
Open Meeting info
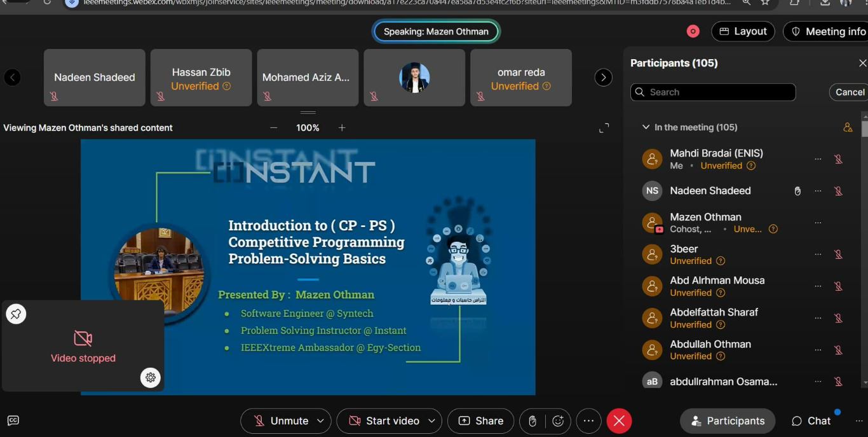(x=828, y=31)
